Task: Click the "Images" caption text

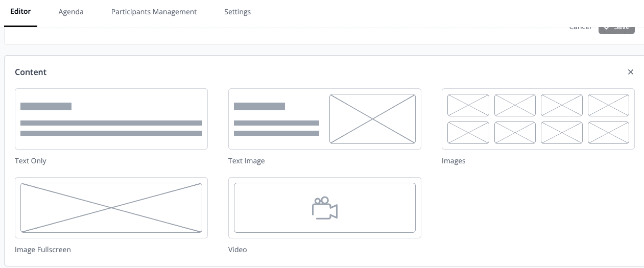Action: click(454, 161)
